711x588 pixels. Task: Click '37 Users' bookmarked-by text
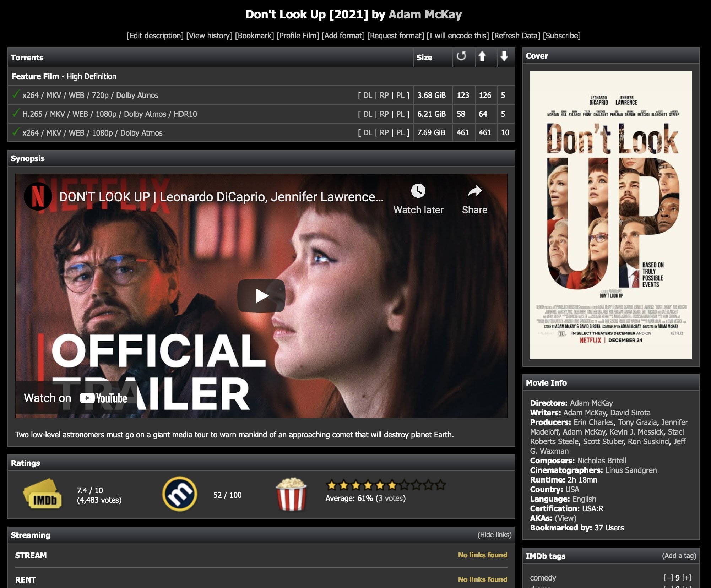tap(609, 528)
